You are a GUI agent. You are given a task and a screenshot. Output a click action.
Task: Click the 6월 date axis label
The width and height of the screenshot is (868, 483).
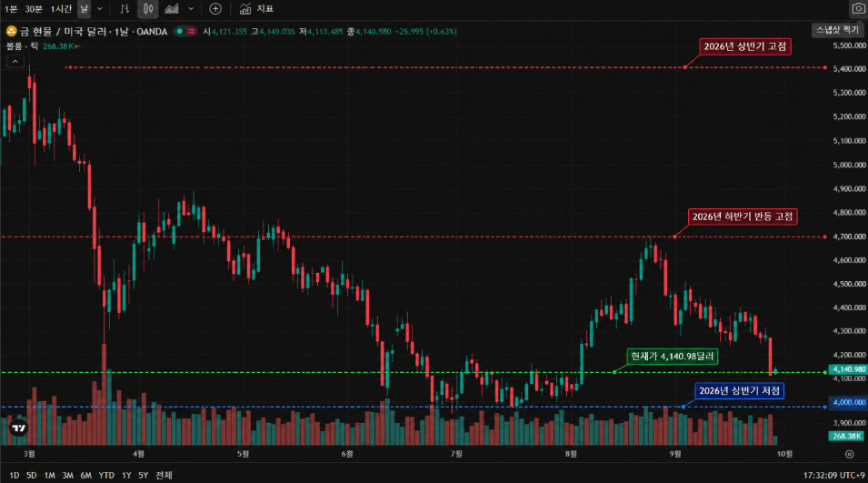347,454
